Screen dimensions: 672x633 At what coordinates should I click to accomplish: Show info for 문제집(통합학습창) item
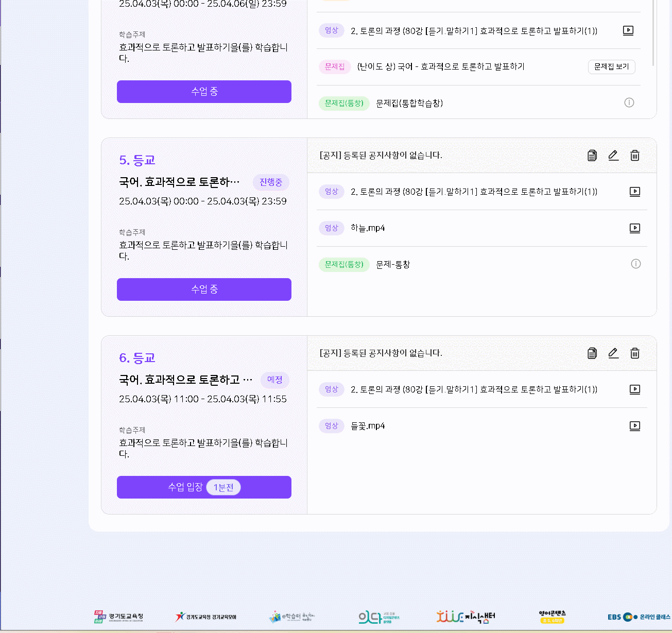629,103
